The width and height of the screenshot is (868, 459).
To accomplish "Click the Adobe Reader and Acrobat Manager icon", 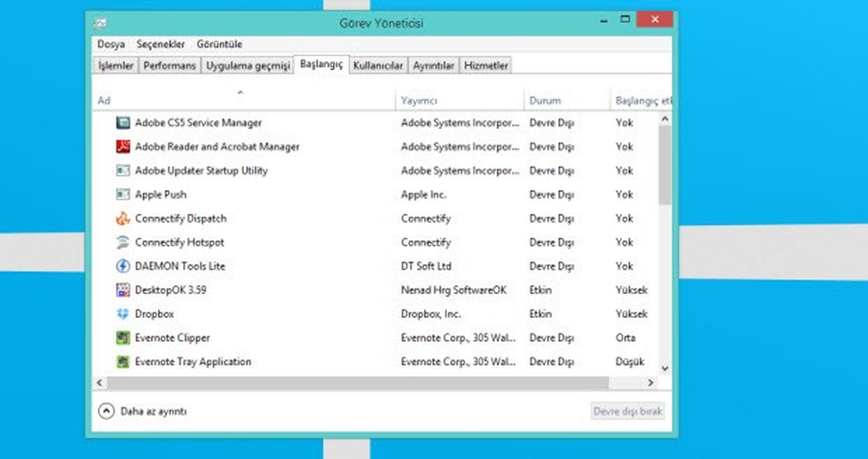I will coord(122,147).
